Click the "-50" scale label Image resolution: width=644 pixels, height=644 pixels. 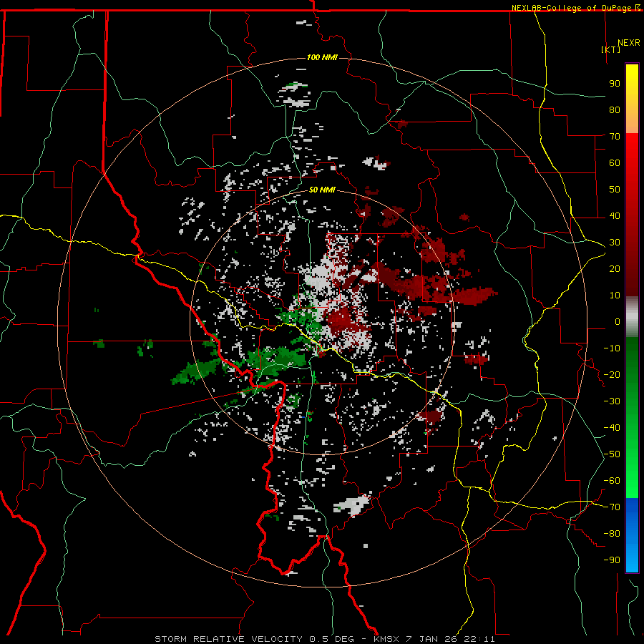(612, 454)
